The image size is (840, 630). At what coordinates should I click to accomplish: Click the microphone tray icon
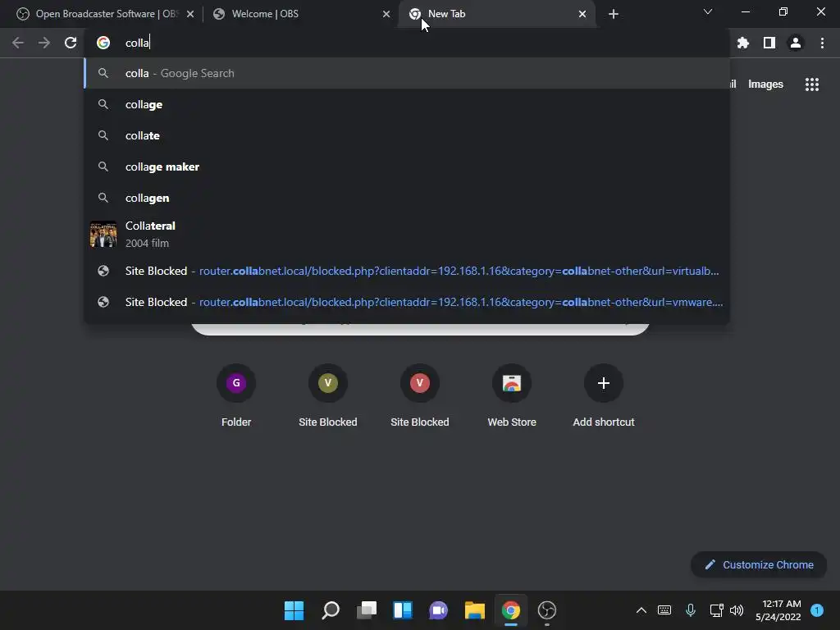(691, 610)
